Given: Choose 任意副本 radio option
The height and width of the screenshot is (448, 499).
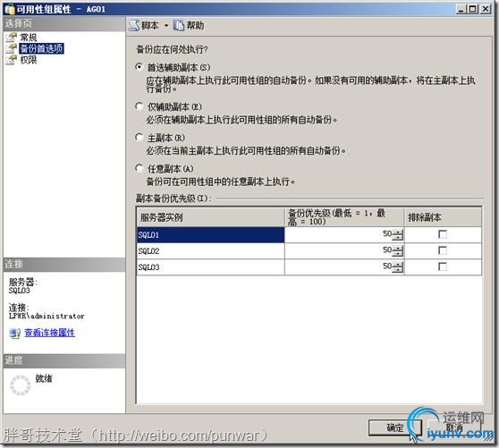Looking at the screenshot, I should click(140, 168).
